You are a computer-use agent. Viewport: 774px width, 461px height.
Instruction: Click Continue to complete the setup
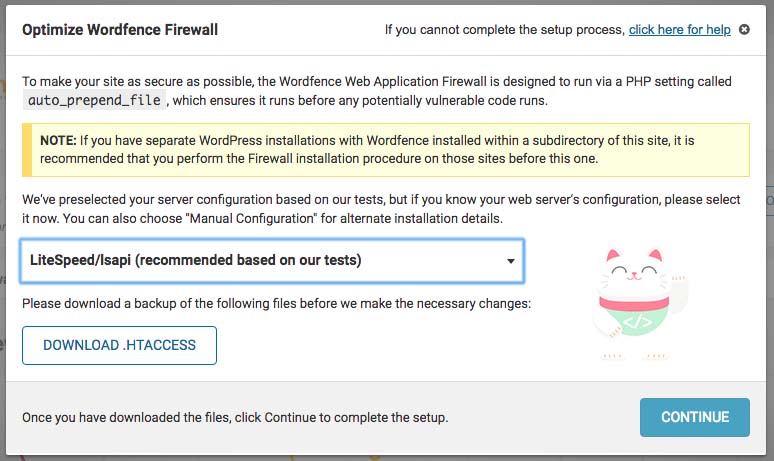(695, 418)
